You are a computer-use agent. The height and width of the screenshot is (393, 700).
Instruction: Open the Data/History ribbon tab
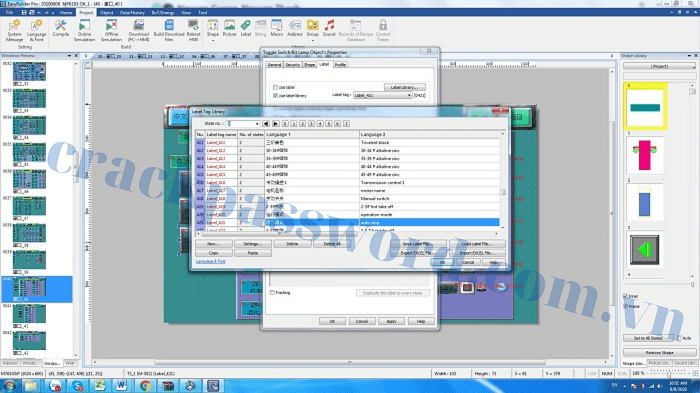click(x=132, y=13)
